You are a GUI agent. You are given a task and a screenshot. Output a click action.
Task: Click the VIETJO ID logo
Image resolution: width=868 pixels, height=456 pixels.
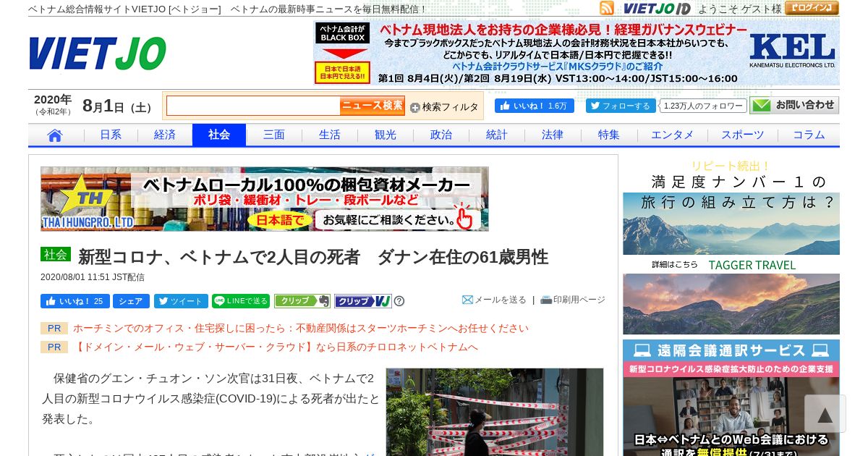pos(657,9)
